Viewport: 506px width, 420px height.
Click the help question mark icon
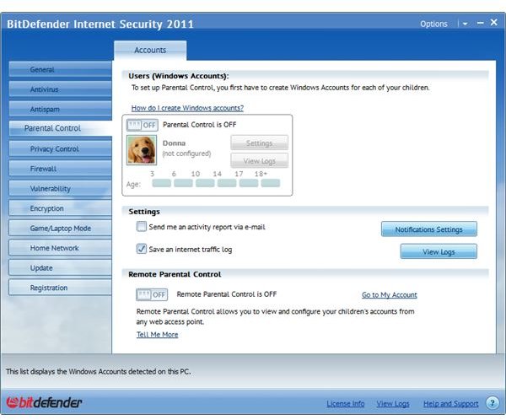[x=493, y=403]
